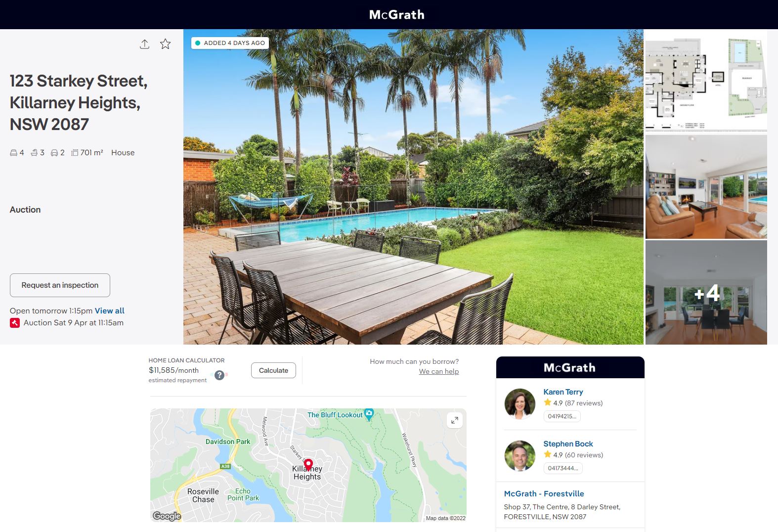Open the McGrath - Forestville agency link
Screen dimensions: 778x532
click(x=544, y=493)
